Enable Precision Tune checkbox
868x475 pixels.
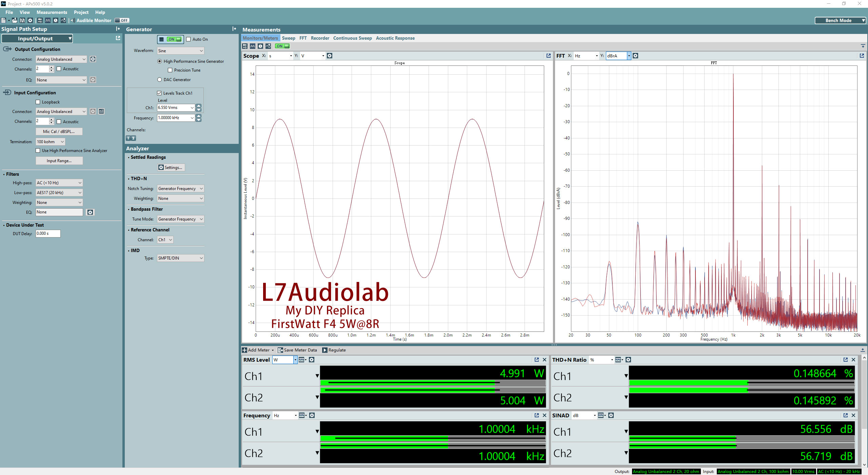(170, 70)
